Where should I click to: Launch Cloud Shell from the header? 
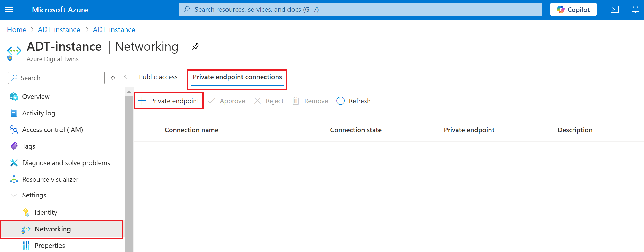pos(615,10)
